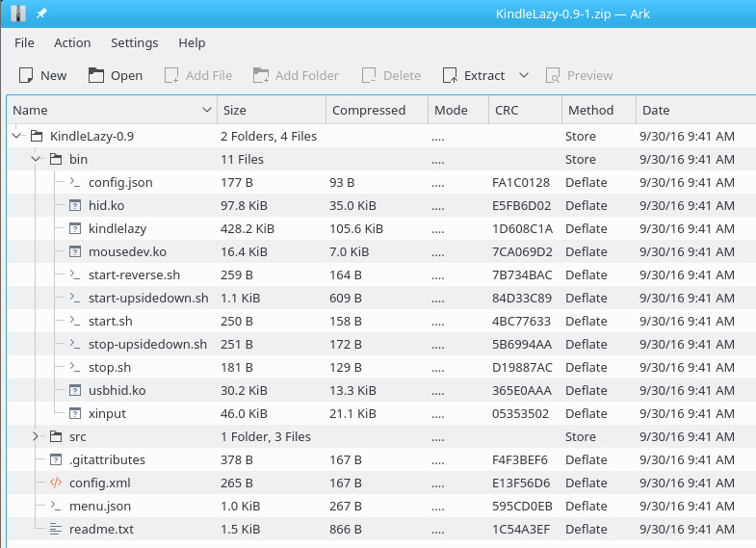Click the New button label
The height and width of the screenshot is (548, 756).
(54, 76)
